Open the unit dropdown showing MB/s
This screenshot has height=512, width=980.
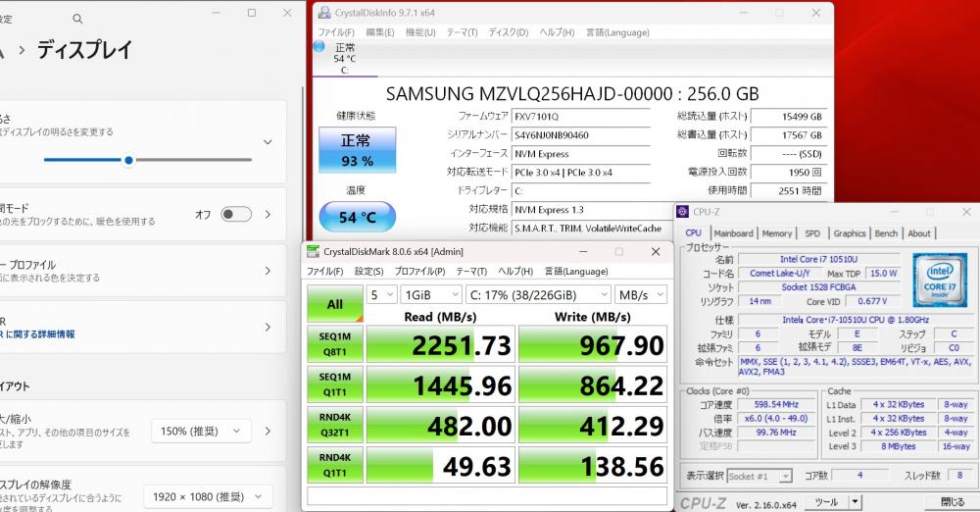coord(641,295)
